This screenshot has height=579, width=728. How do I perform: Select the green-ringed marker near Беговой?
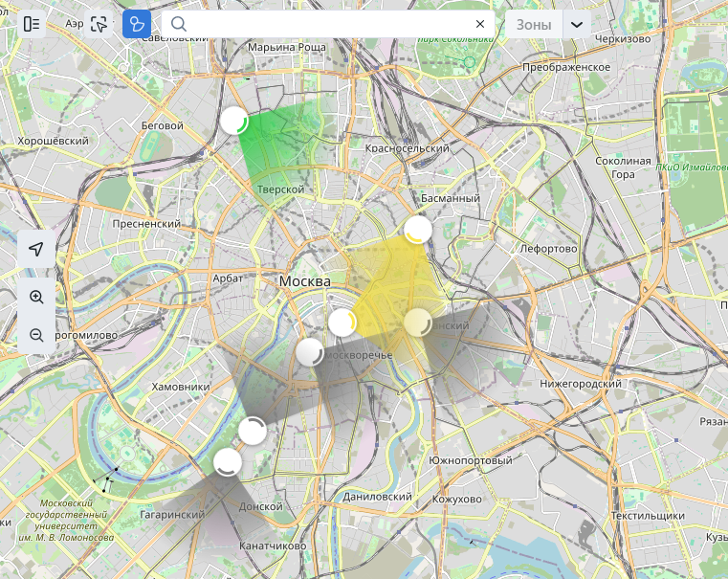[233, 121]
